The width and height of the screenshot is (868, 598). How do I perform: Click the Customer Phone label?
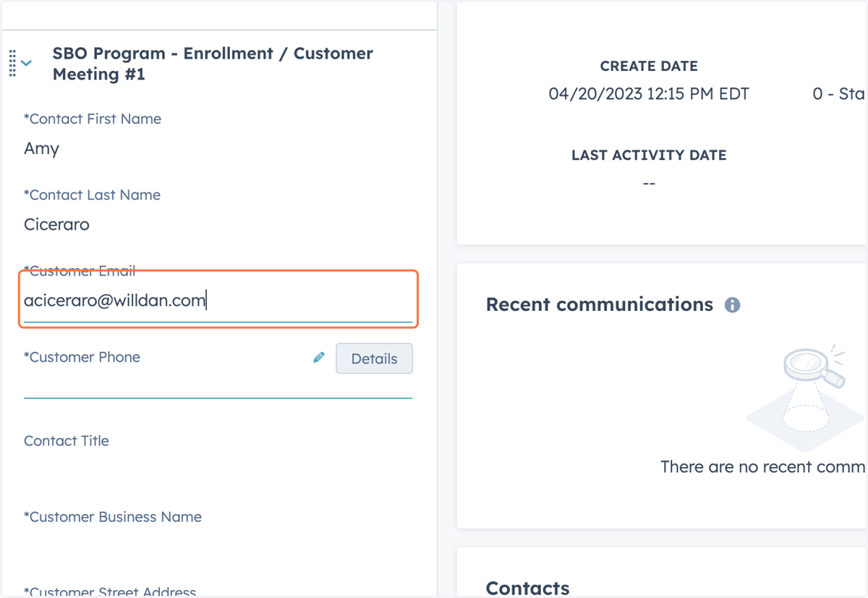pyautogui.click(x=82, y=357)
